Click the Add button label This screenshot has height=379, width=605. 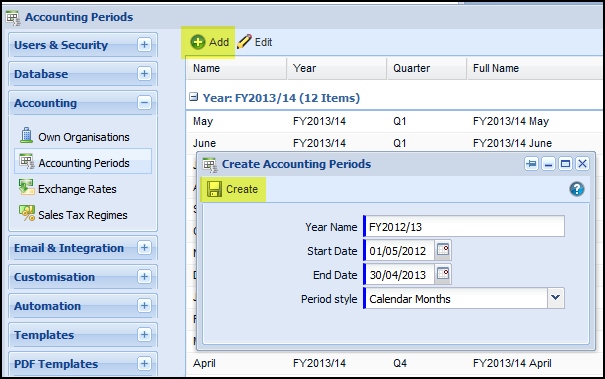pyautogui.click(x=219, y=42)
